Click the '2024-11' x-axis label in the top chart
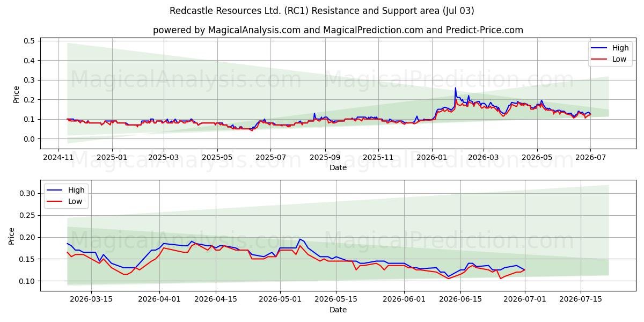The image size is (644, 322). pos(58,158)
